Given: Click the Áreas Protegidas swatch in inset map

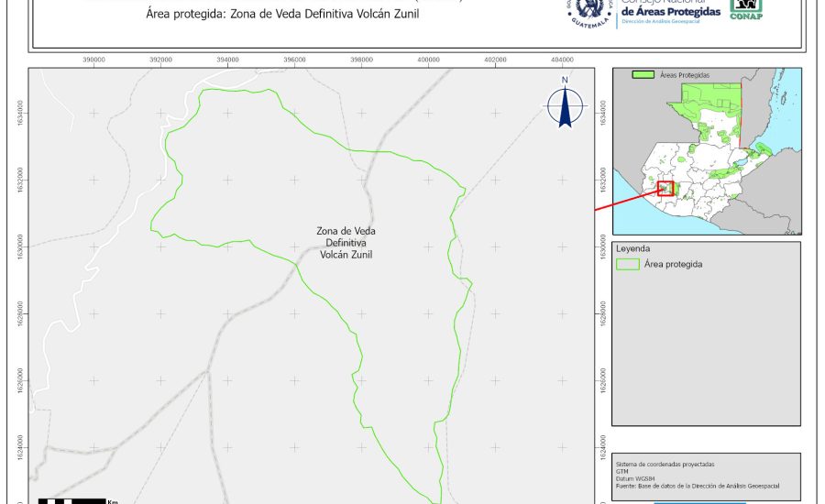Looking at the screenshot, I should [x=645, y=75].
